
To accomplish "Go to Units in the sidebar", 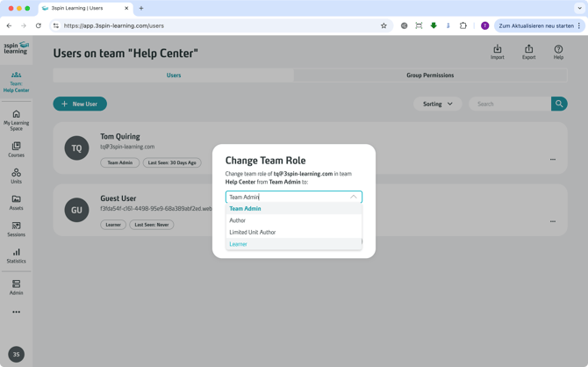I will (x=16, y=176).
